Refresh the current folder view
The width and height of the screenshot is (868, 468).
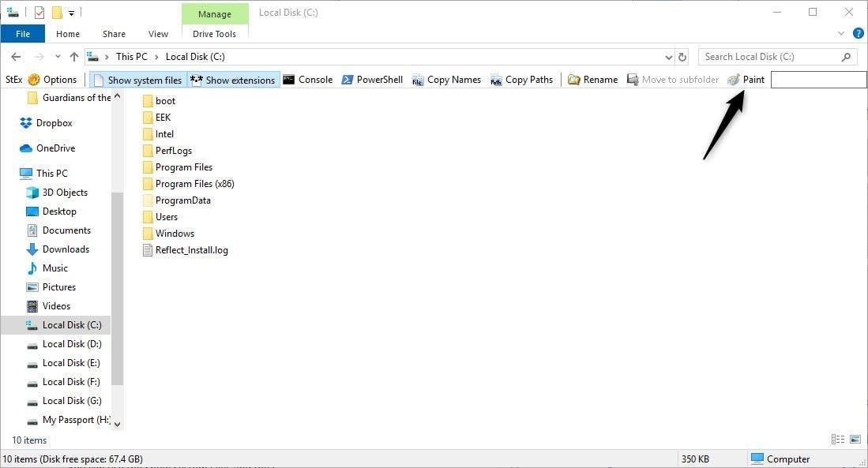[x=682, y=57]
